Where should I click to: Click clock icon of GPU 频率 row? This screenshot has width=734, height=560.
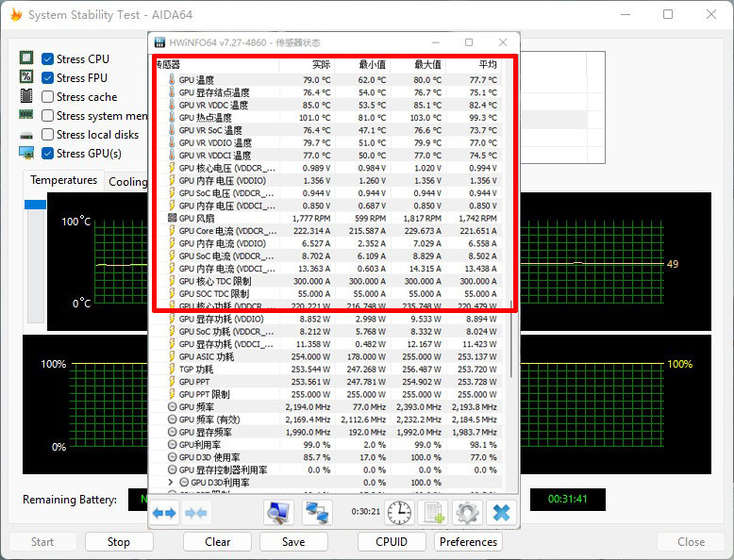click(173, 406)
